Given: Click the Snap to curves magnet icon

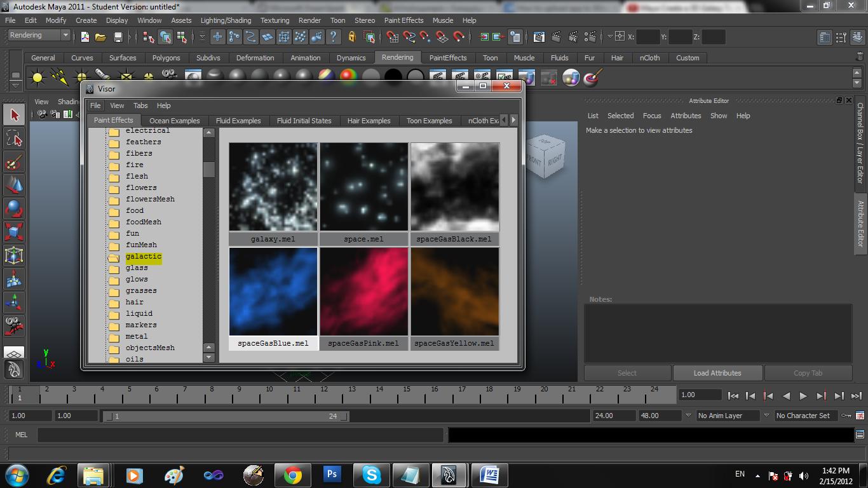Looking at the screenshot, I should (409, 37).
